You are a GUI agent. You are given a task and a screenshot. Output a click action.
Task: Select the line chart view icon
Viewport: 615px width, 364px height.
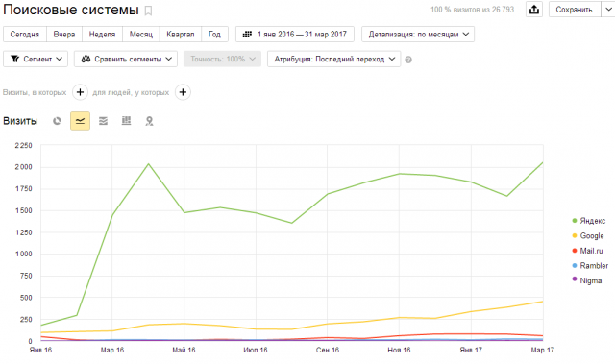[x=80, y=121]
